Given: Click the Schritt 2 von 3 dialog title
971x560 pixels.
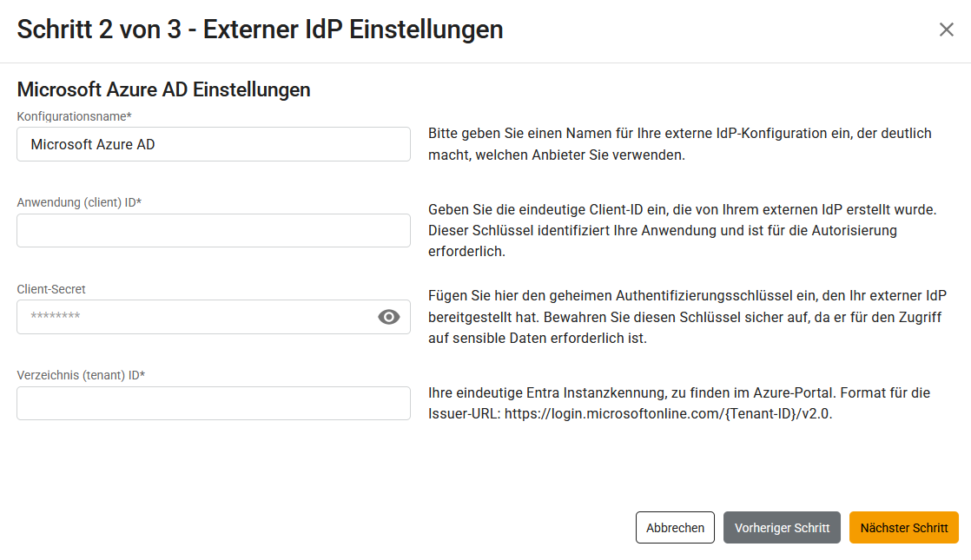Looking at the screenshot, I should 260,30.
